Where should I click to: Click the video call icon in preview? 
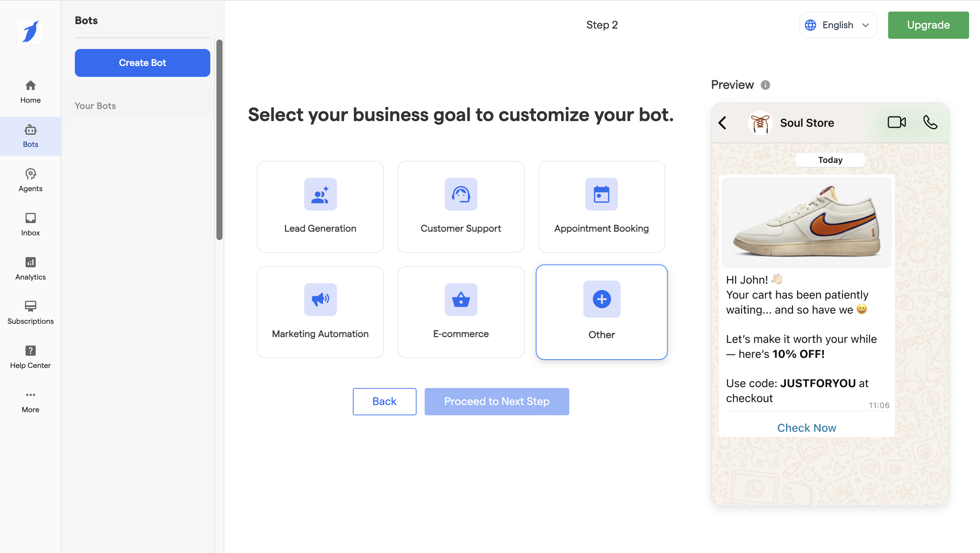[896, 122]
